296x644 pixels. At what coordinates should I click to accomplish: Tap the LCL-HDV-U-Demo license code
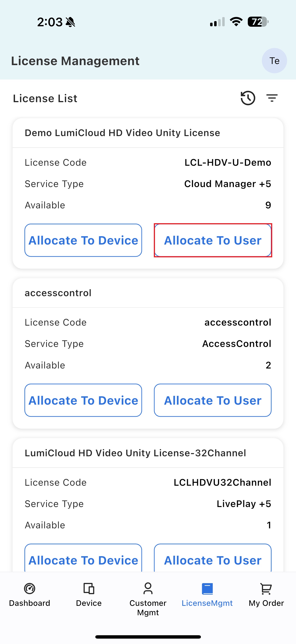pyautogui.click(x=228, y=163)
